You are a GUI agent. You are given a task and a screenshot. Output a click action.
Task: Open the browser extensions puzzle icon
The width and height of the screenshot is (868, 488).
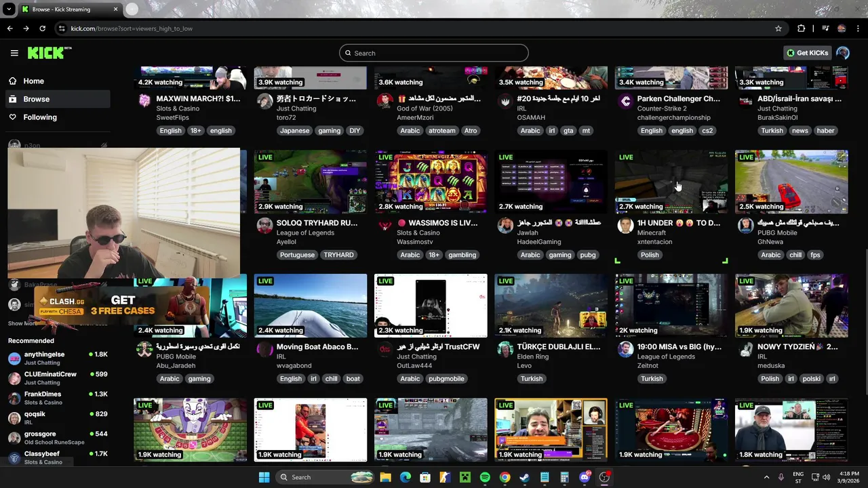tap(802, 28)
